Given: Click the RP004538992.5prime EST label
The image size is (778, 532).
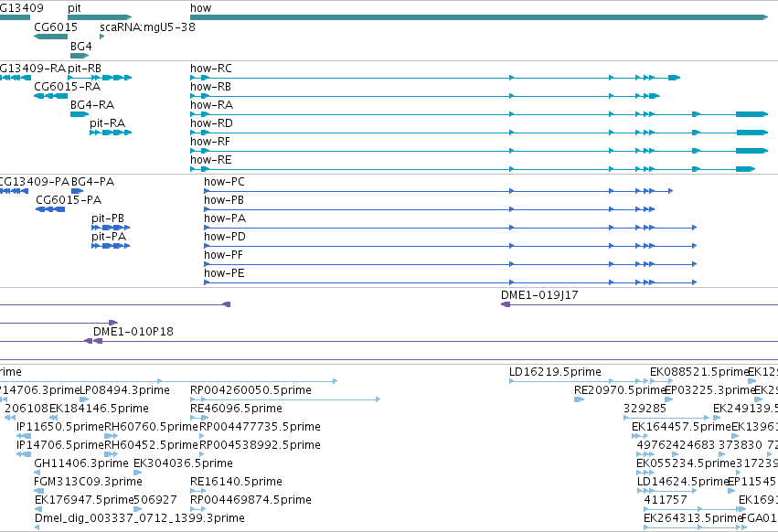Looking at the screenshot, I should tap(260, 446).
